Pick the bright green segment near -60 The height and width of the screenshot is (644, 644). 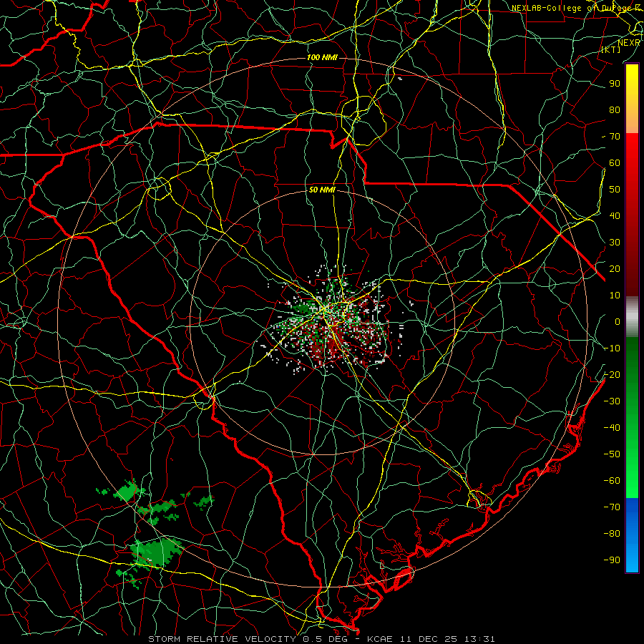(x=632, y=481)
